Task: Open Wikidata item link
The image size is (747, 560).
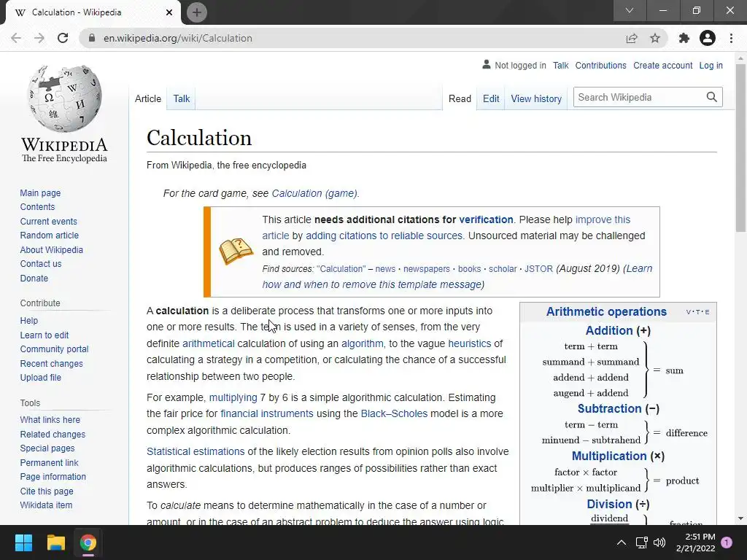Action: [x=46, y=505]
